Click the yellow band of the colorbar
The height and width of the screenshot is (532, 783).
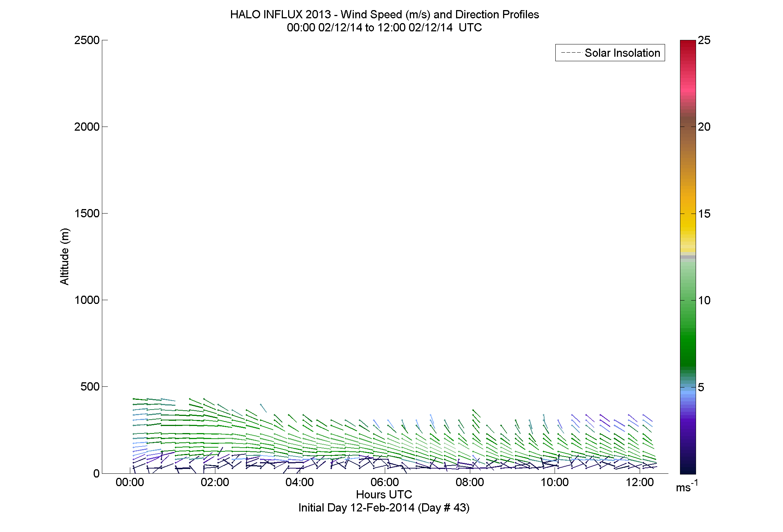click(x=688, y=224)
